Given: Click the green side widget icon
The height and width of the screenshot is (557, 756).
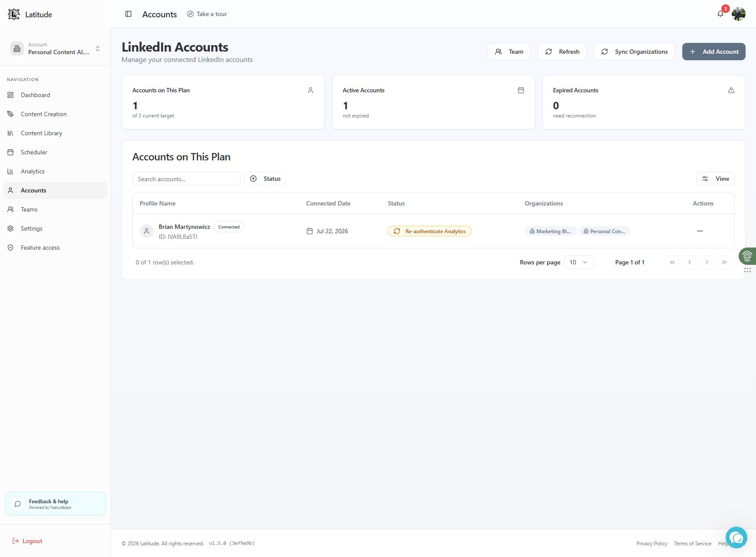Looking at the screenshot, I should click(747, 256).
